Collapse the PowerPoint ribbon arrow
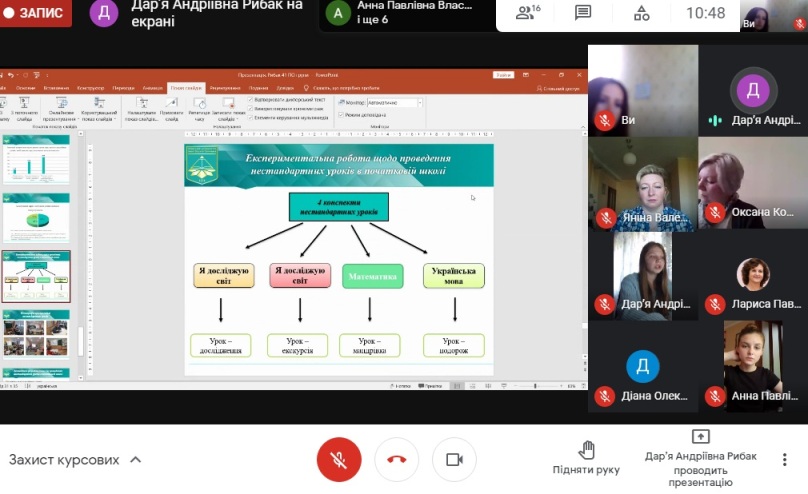 tap(583, 126)
